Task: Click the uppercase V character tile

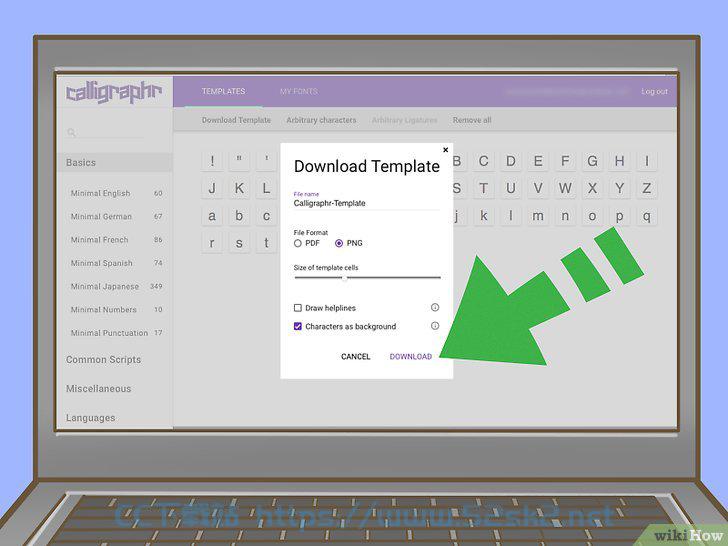Action: (538, 188)
